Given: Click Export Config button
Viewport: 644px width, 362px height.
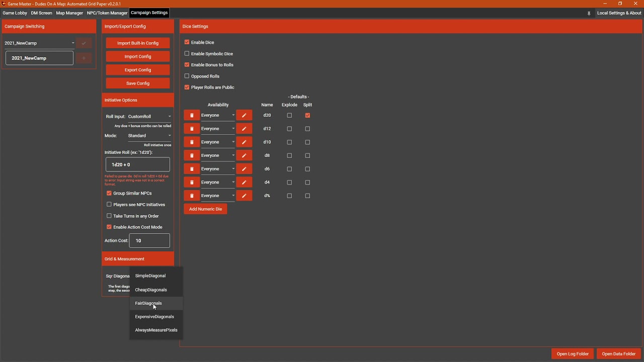Looking at the screenshot, I should click(x=138, y=70).
